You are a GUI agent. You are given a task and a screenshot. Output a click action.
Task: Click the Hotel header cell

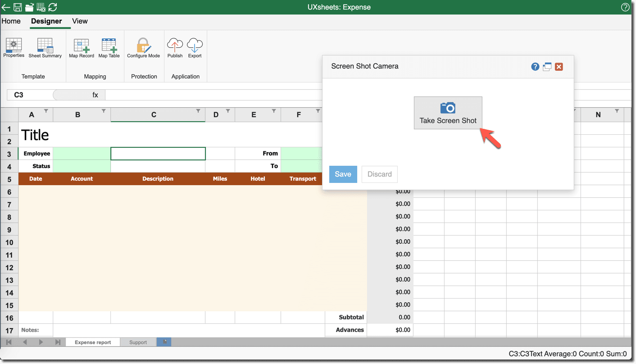(x=258, y=179)
